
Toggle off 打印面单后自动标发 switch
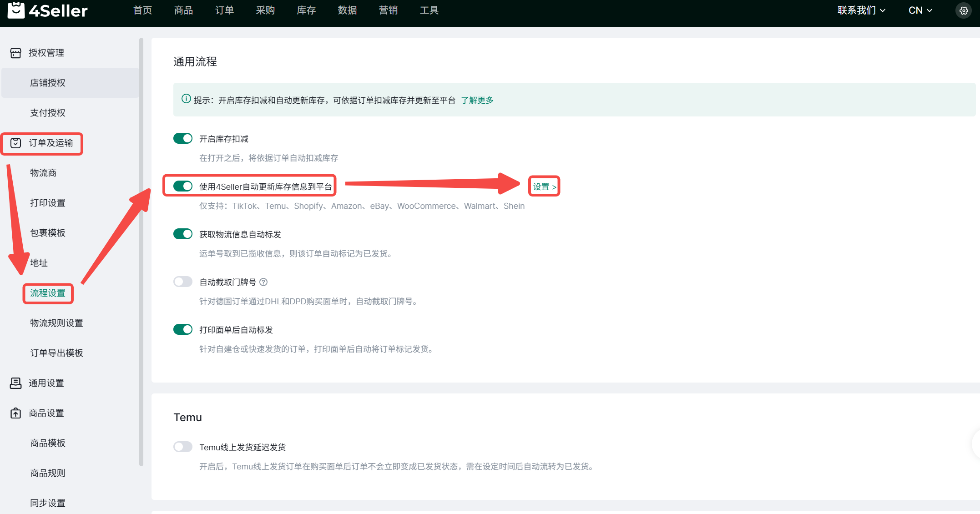(183, 329)
